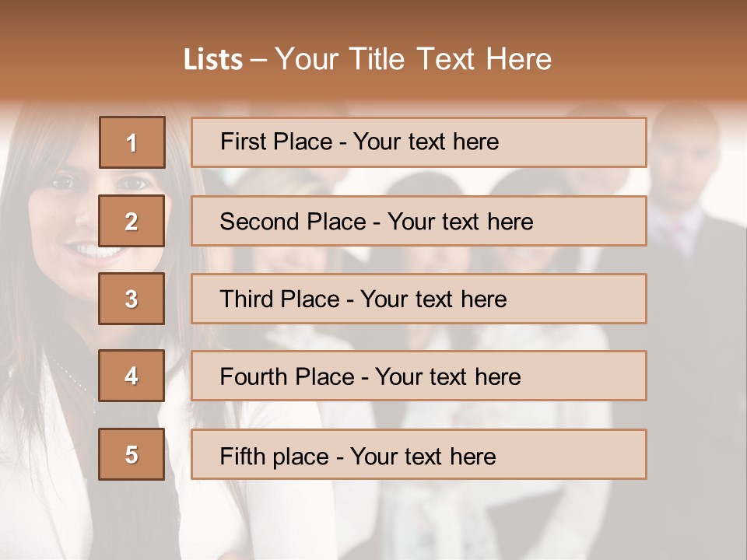Select the number 2 box
This screenshot has height=560, width=747.
(132, 221)
